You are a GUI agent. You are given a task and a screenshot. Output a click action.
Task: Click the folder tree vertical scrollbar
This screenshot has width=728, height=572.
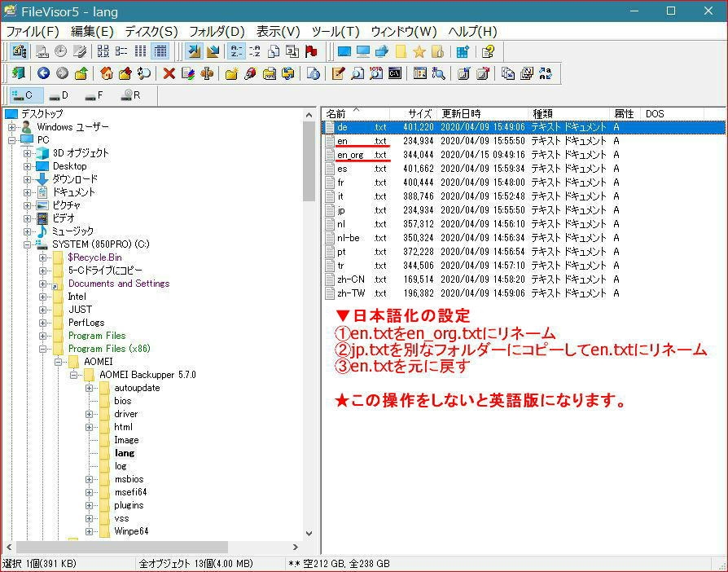tap(309, 326)
